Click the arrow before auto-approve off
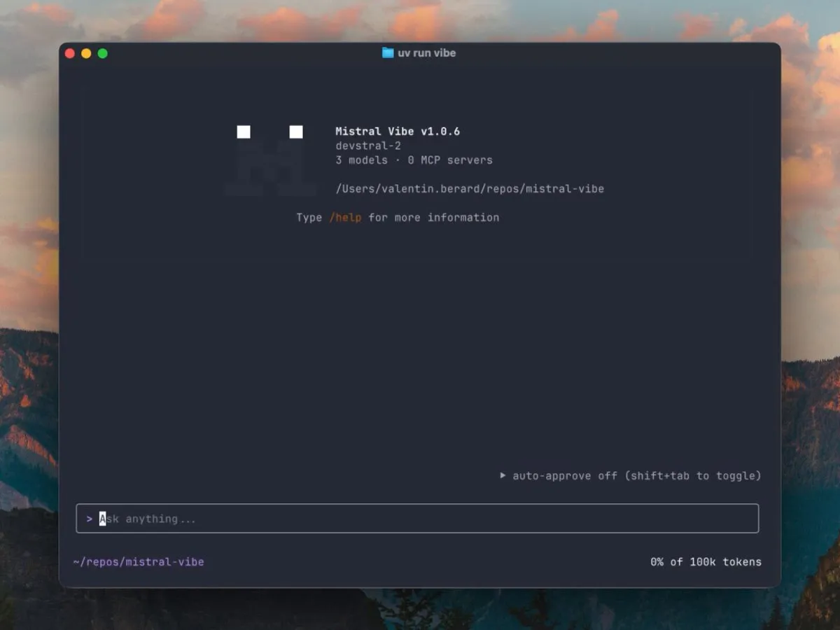This screenshot has width=840, height=630. coord(503,475)
